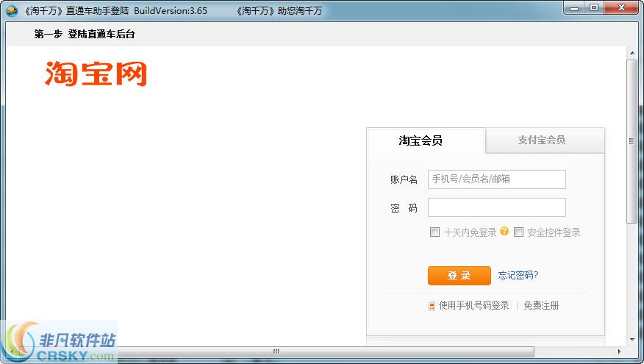Click the Taobao logo
The image size is (644, 364).
pyautogui.click(x=96, y=74)
